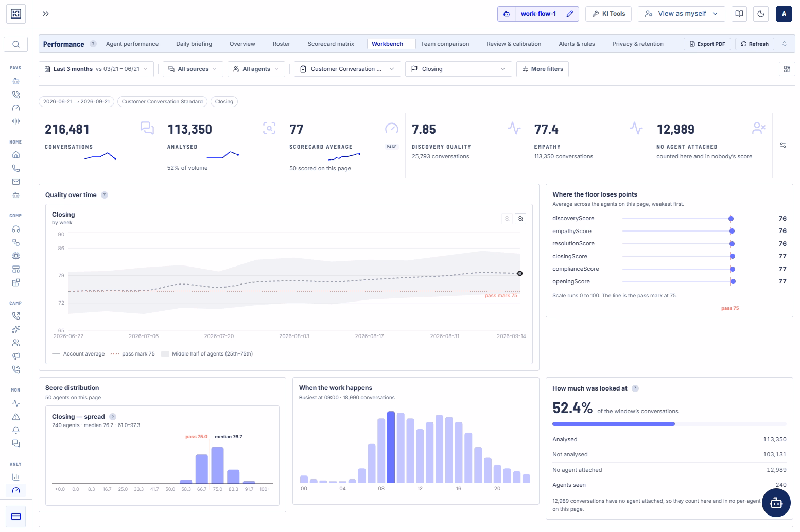
Task: Open KI Tools button
Action: coord(608,14)
